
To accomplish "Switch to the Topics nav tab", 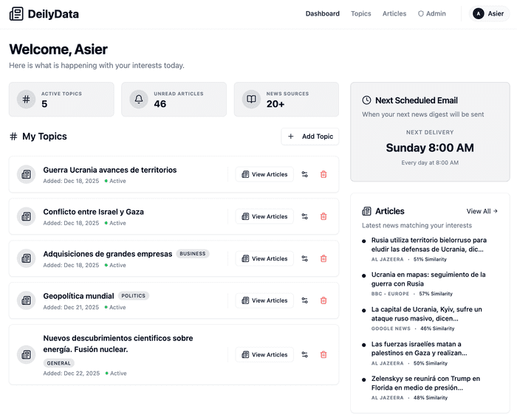I will (x=361, y=13).
